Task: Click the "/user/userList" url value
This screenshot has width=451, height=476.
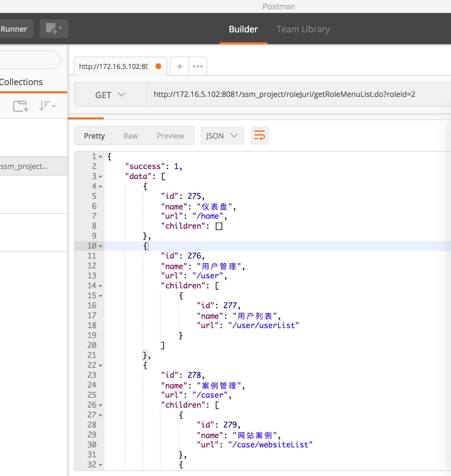Action: [x=263, y=325]
